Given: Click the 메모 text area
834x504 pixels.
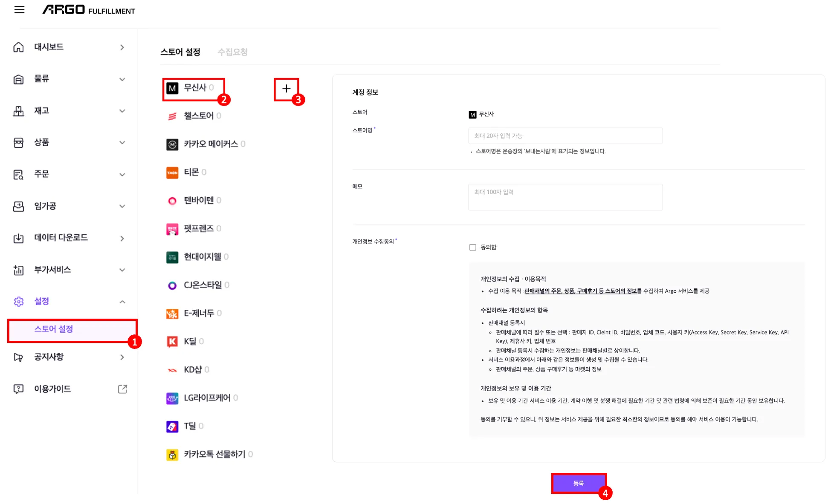Looking at the screenshot, I should (565, 197).
